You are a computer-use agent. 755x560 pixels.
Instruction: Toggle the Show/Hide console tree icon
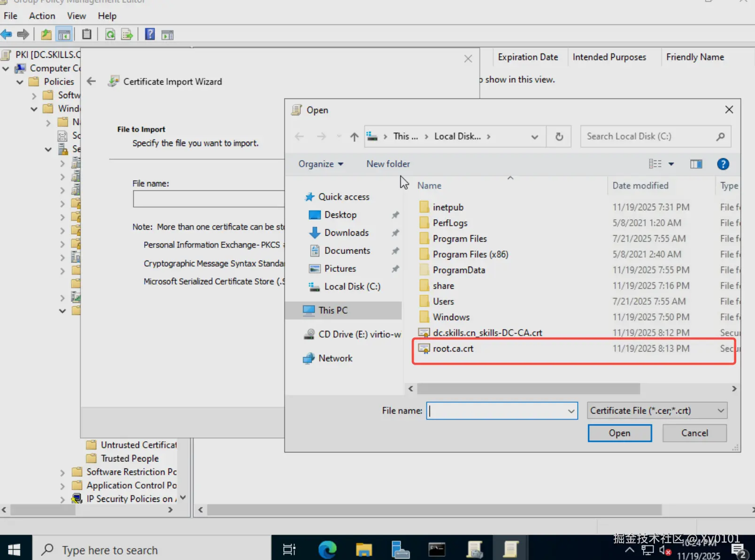click(x=64, y=34)
